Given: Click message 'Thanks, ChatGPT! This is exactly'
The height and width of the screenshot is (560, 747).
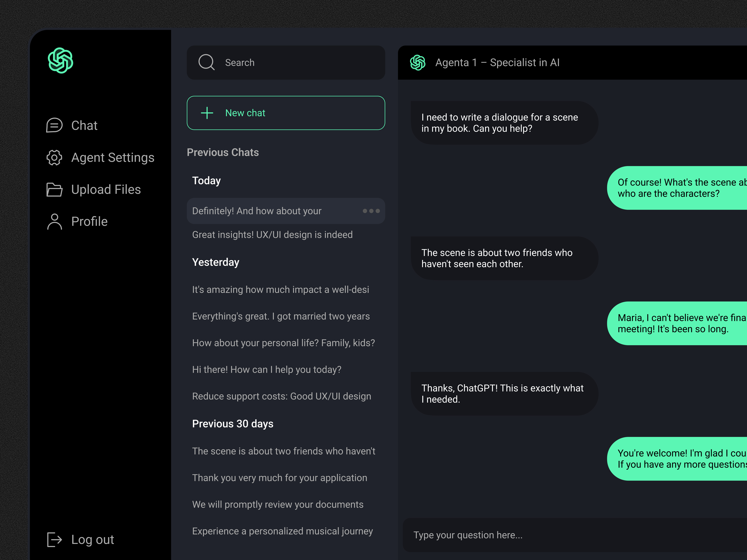Looking at the screenshot, I should tap(505, 394).
